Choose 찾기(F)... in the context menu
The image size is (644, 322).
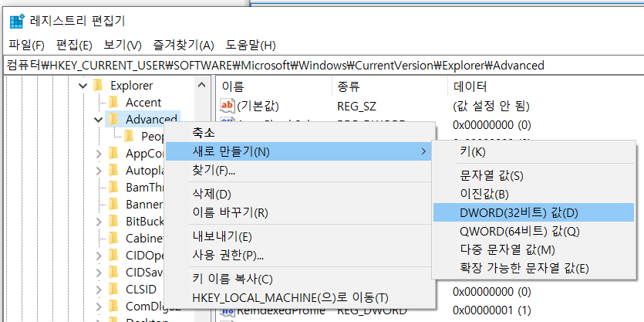point(300,170)
